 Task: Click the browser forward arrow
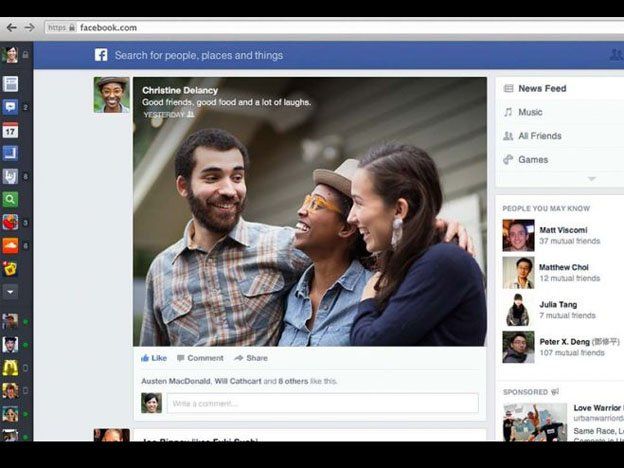click(30, 27)
